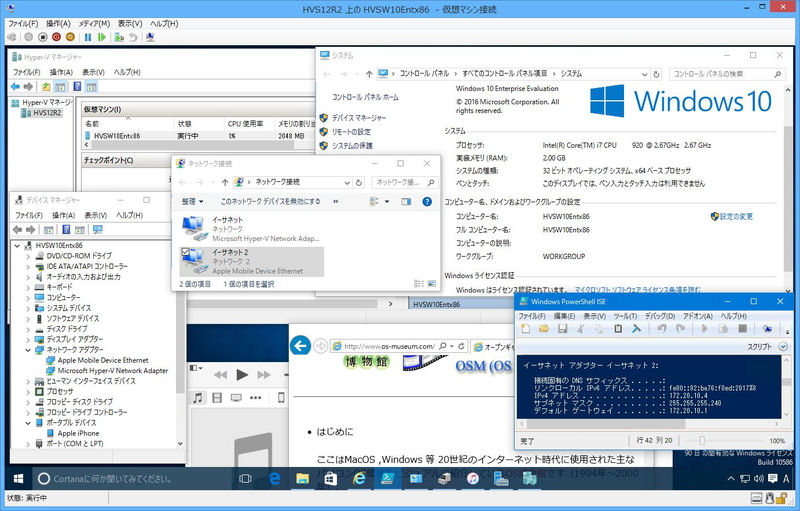Toggle checkbox on イーサネット 2 adapter
This screenshot has height=511, width=800.
click(x=185, y=252)
